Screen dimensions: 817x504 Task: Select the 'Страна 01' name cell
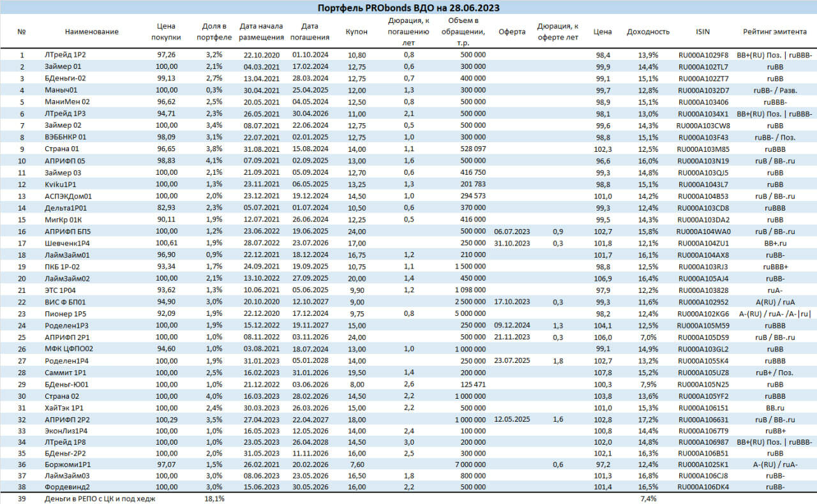point(62,149)
